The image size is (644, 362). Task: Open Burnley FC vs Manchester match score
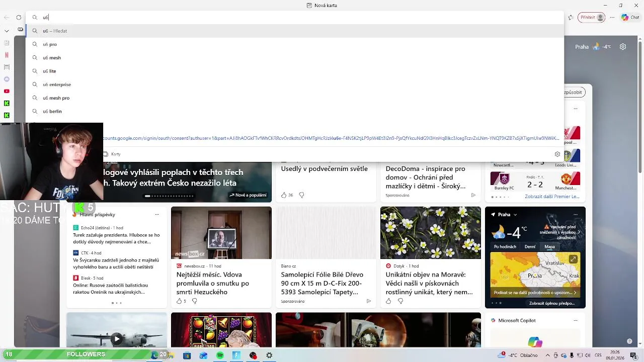pyautogui.click(x=535, y=181)
